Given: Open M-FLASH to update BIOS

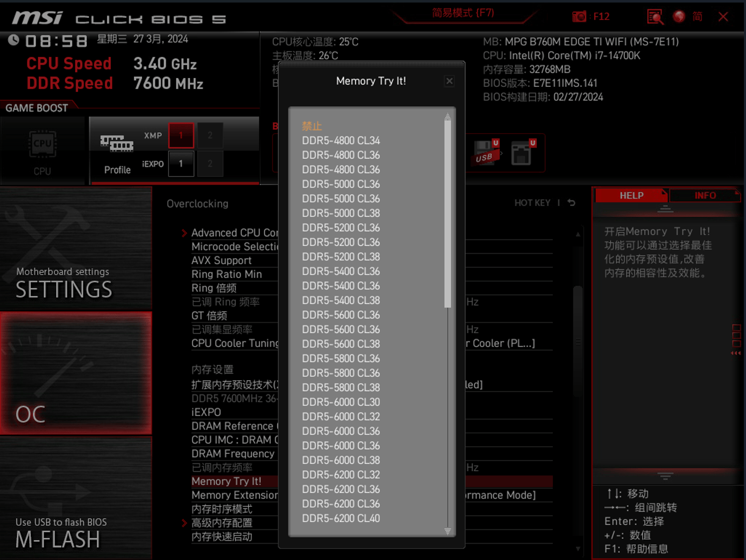Looking at the screenshot, I should pyautogui.click(x=58, y=540).
